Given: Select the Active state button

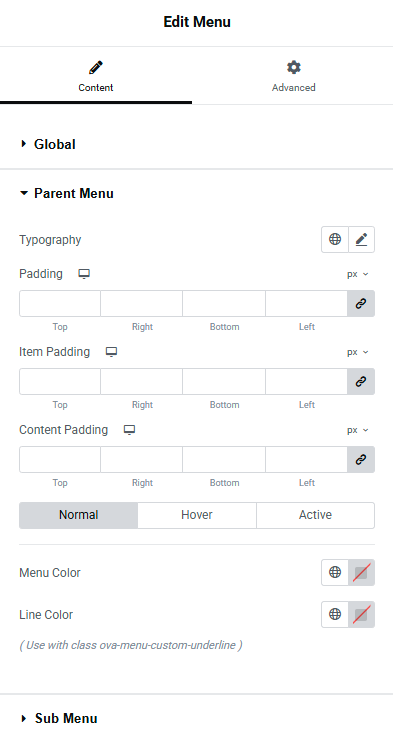Looking at the screenshot, I should coord(315,515).
